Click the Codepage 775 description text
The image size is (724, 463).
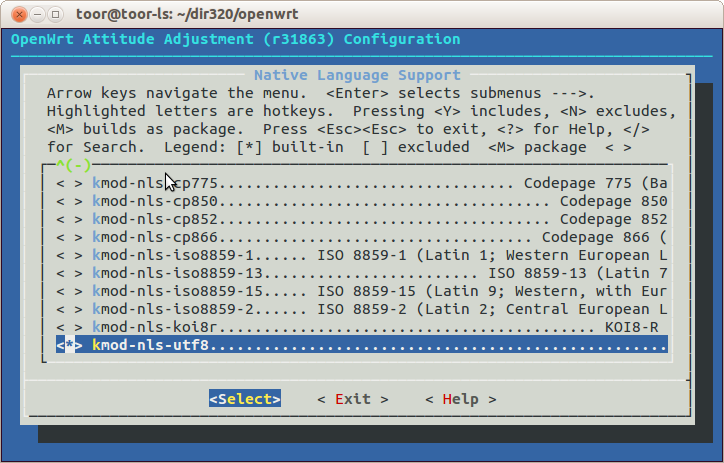[596, 183]
